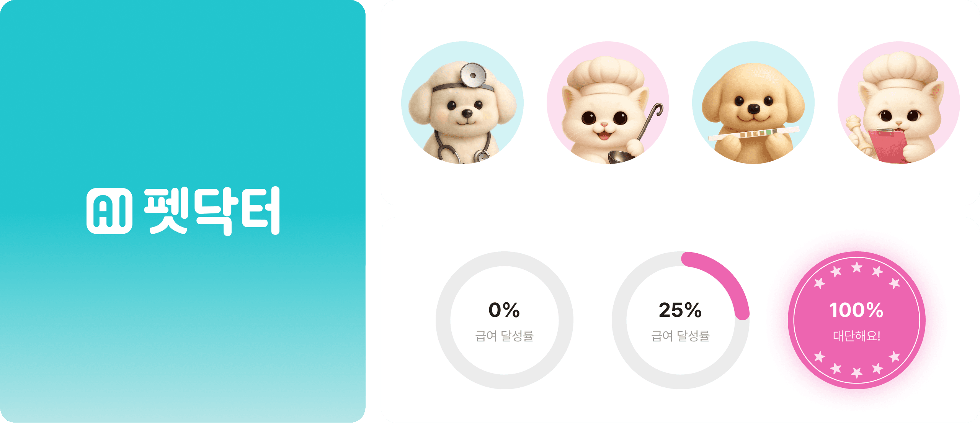Click the 25% percentage text
This screenshot has width=980, height=423.
[680, 310]
